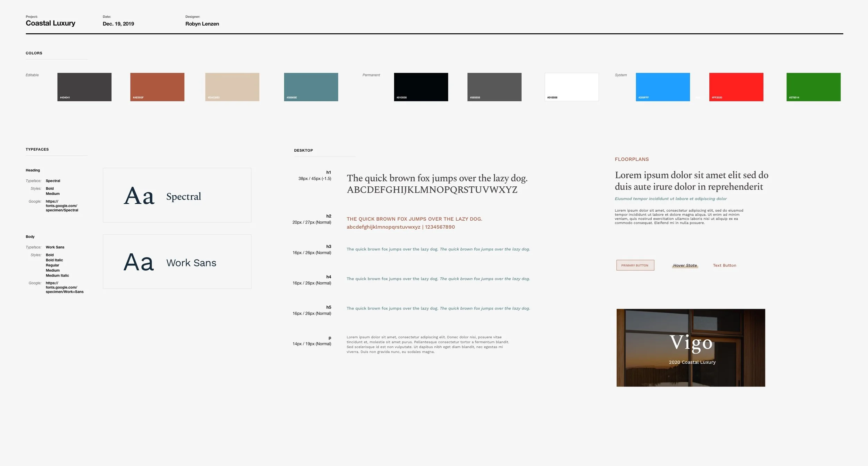This screenshot has width=868, height=466.
Task: Click the Coastal Luxury project title
Action: pos(50,23)
